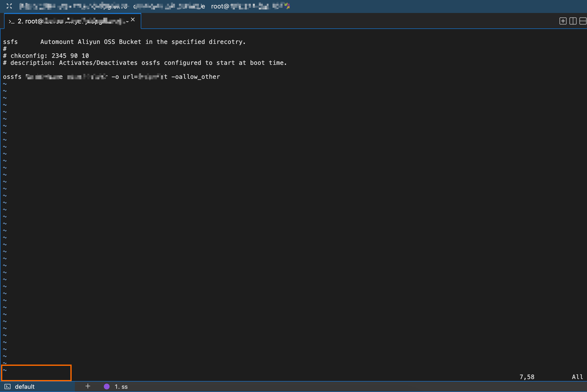
Task: Click the ossfs command at line start
Action: click(12, 77)
